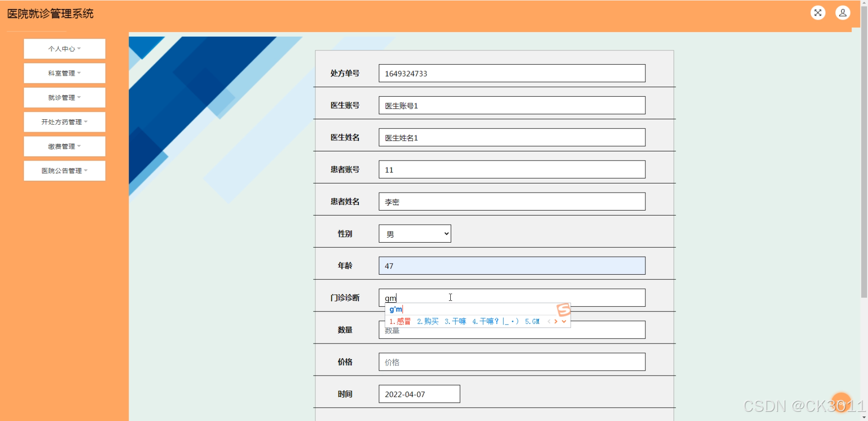Click the scrollbar down arrow
This screenshot has height=421, width=868.
click(x=864, y=417)
